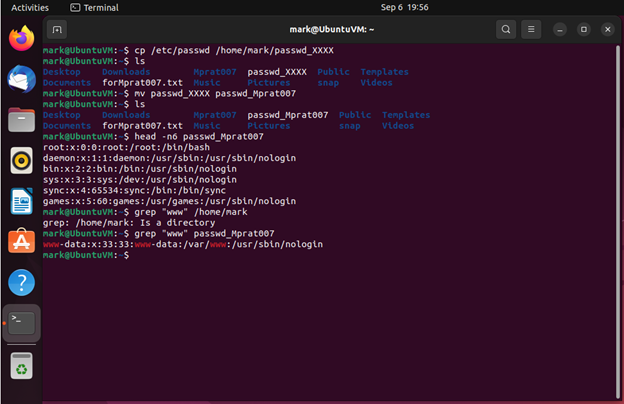The width and height of the screenshot is (624, 404).
Task: Click the mark@UbuntuVM window title
Action: [x=331, y=30]
